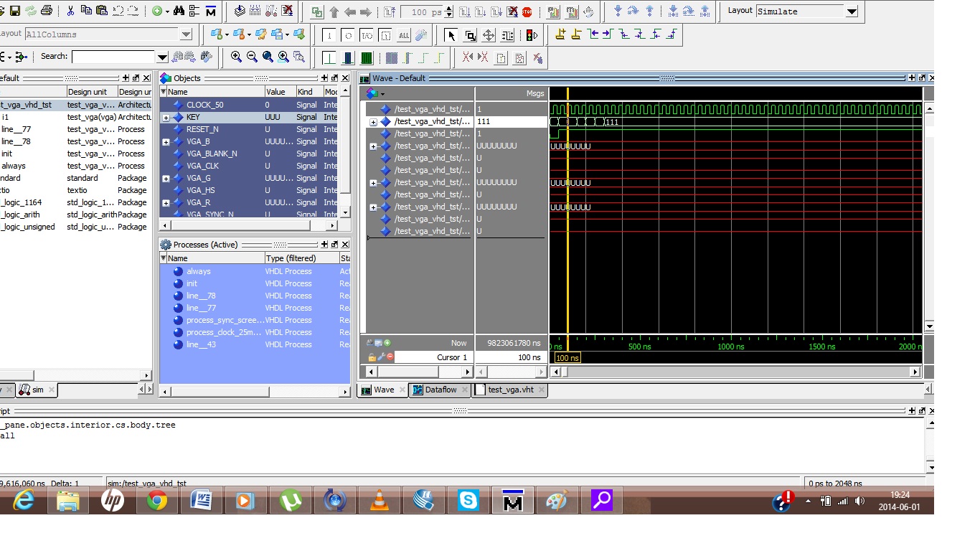Select the arrow pointer Select Mode tool
Image resolution: width=980 pixels, height=551 pixels.
pyautogui.click(x=451, y=34)
